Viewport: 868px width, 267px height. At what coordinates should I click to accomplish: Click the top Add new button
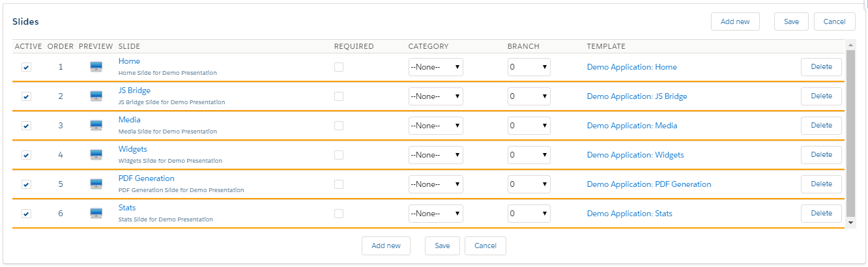[735, 21]
